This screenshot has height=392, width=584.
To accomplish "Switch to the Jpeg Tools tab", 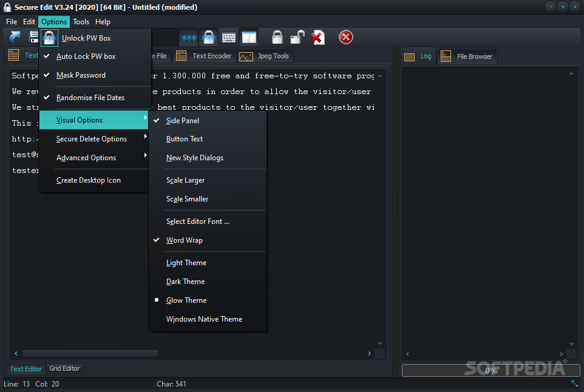I will pyautogui.click(x=265, y=56).
